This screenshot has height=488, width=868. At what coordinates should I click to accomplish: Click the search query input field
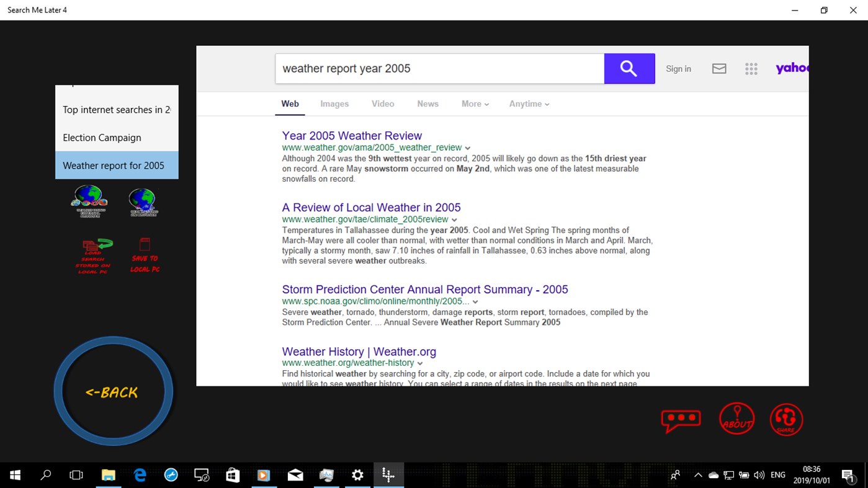tap(439, 68)
